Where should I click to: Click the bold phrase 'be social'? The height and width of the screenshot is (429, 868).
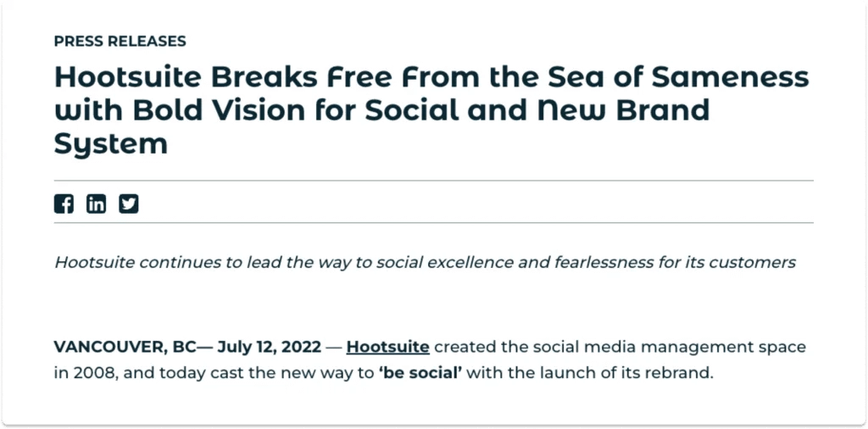coord(420,372)
